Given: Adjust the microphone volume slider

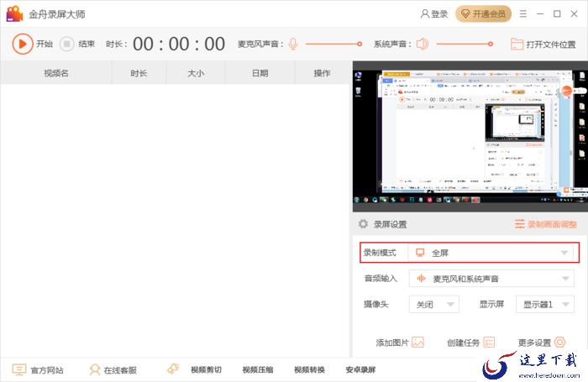Looking at the screenshot, I should point(333,44).
